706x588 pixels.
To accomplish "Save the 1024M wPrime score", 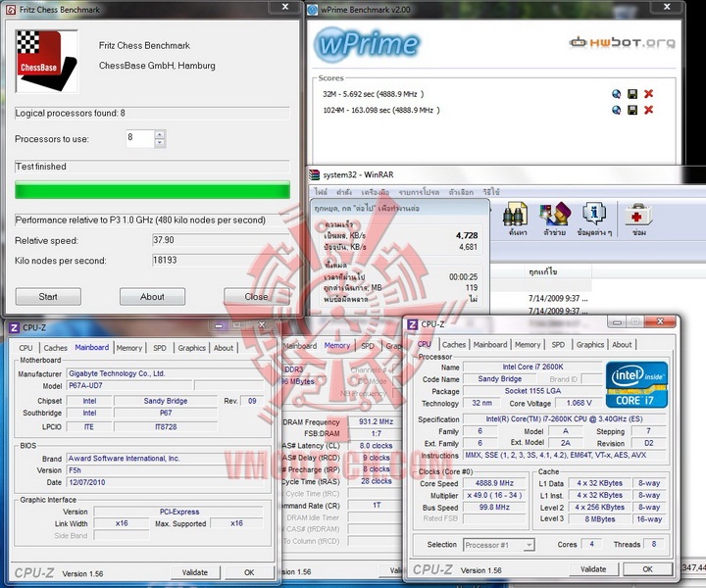I will [x=632, y=110].
